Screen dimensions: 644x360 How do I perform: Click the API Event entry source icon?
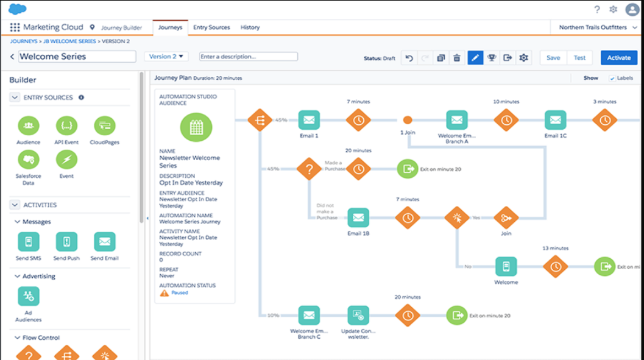(x=66, y=126)
